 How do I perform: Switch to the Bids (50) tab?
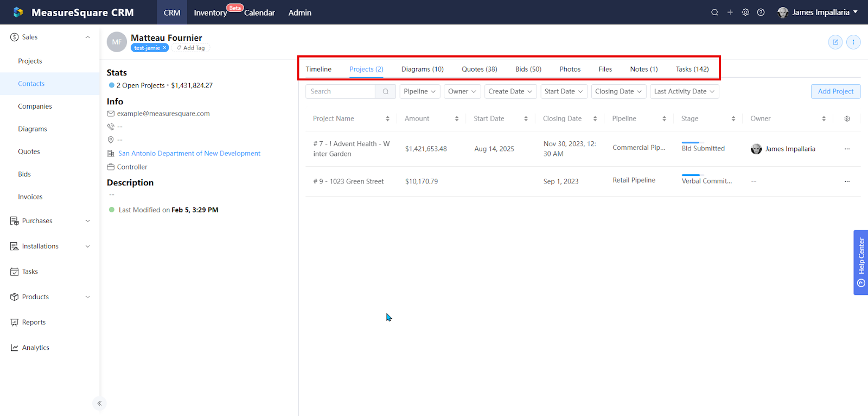(x=528, y=69)
